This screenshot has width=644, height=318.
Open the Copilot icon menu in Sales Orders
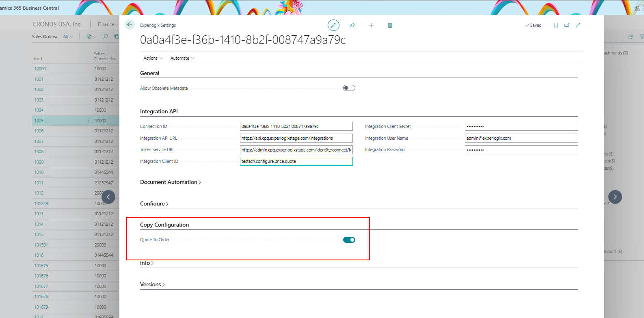coord(91,37)
